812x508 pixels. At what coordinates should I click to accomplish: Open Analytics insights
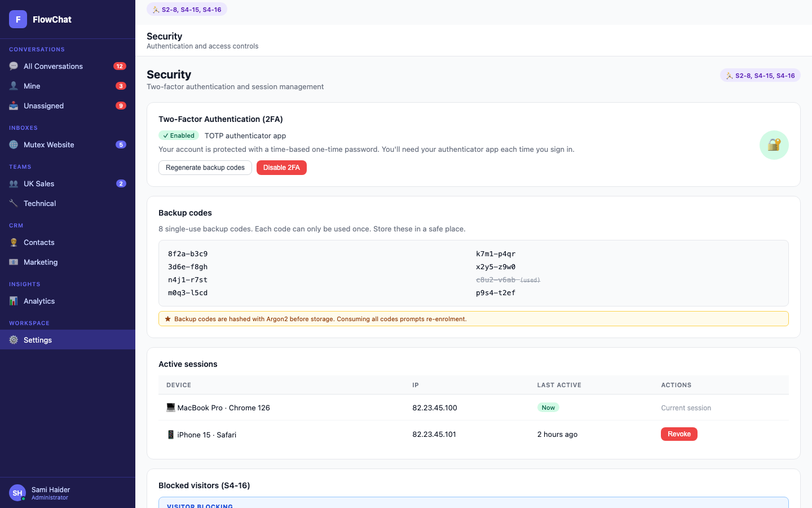(x=68, y=301)
